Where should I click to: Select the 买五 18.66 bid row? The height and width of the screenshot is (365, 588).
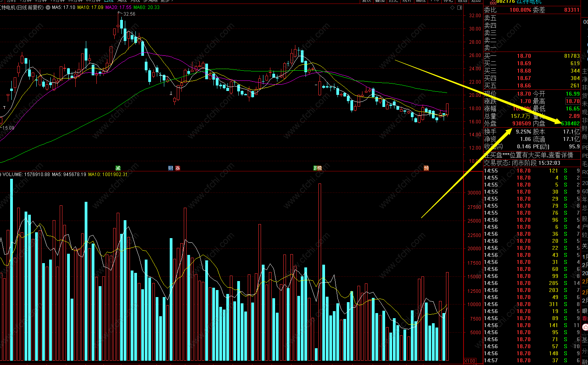(532, 85)
